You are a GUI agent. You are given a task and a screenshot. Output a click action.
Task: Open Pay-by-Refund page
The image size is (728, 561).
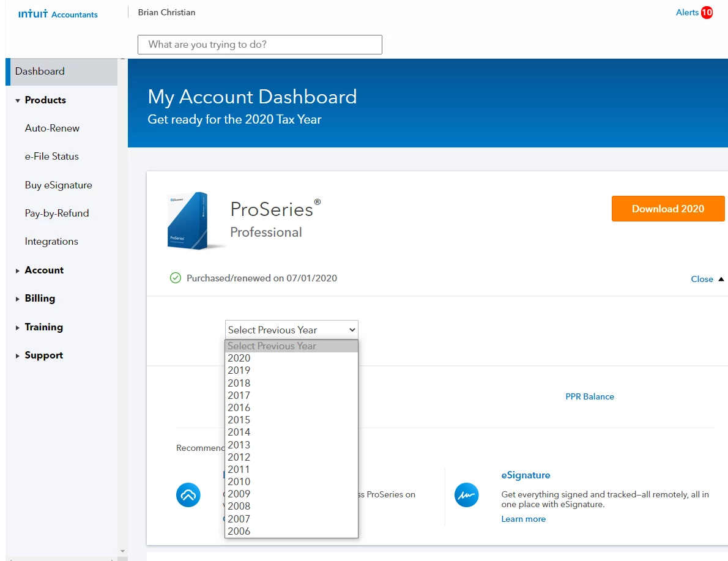[57, 214]
